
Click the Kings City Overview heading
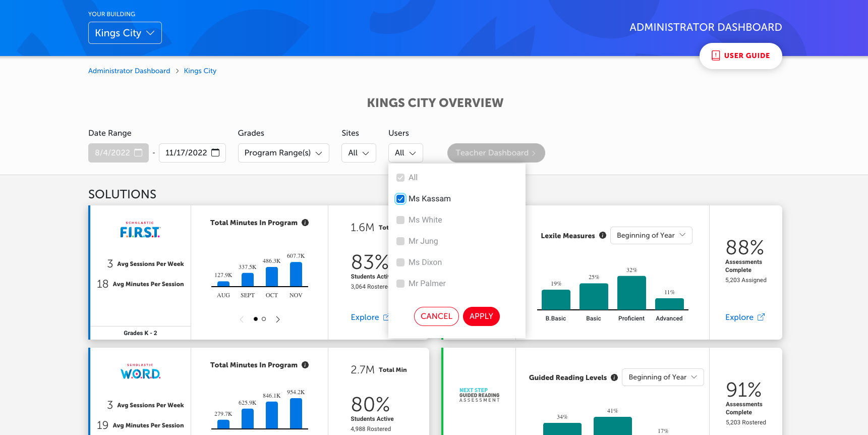coord(435,103)
